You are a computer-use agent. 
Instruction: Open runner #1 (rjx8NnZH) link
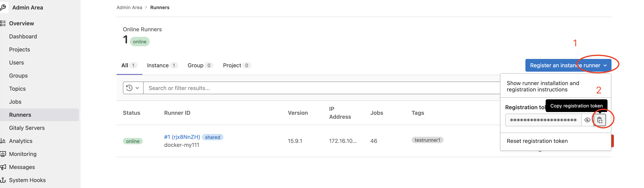[182, 137]
